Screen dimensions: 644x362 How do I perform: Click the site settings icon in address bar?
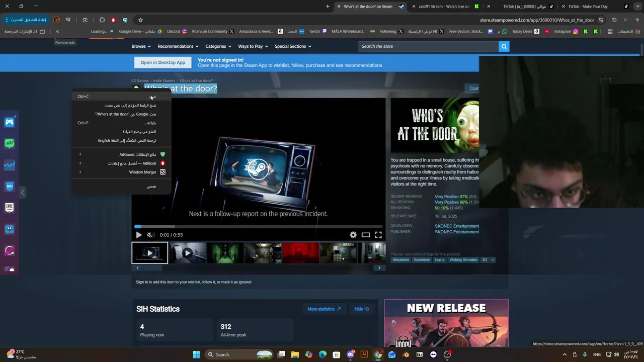point(601,20)
